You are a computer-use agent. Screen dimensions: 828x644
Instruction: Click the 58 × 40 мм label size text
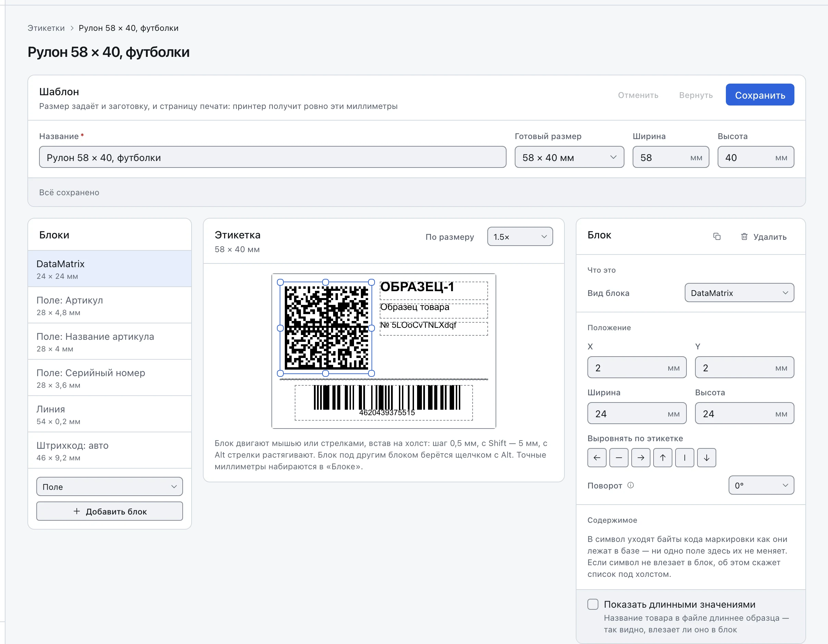pyautogui.click(x=237, y=249)
